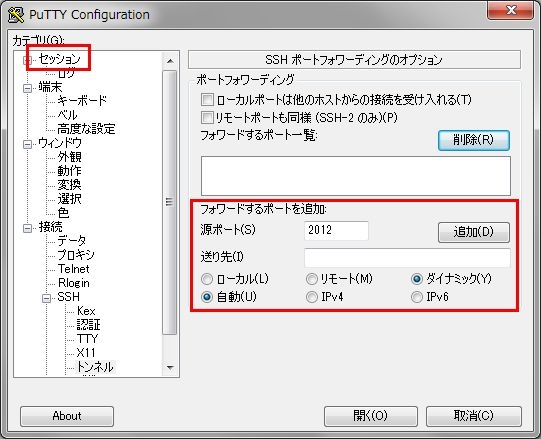Viewport: 541px width, 439px height.
Task: Open the セッション category
Action: [x=59, y=59]
